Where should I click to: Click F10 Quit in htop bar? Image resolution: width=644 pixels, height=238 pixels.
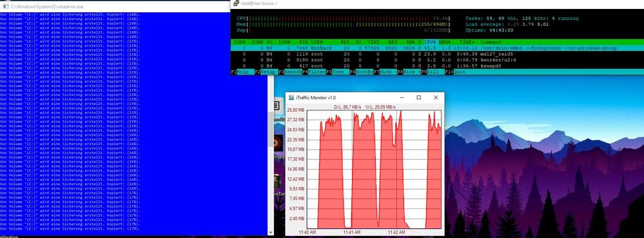coord(455,72)
